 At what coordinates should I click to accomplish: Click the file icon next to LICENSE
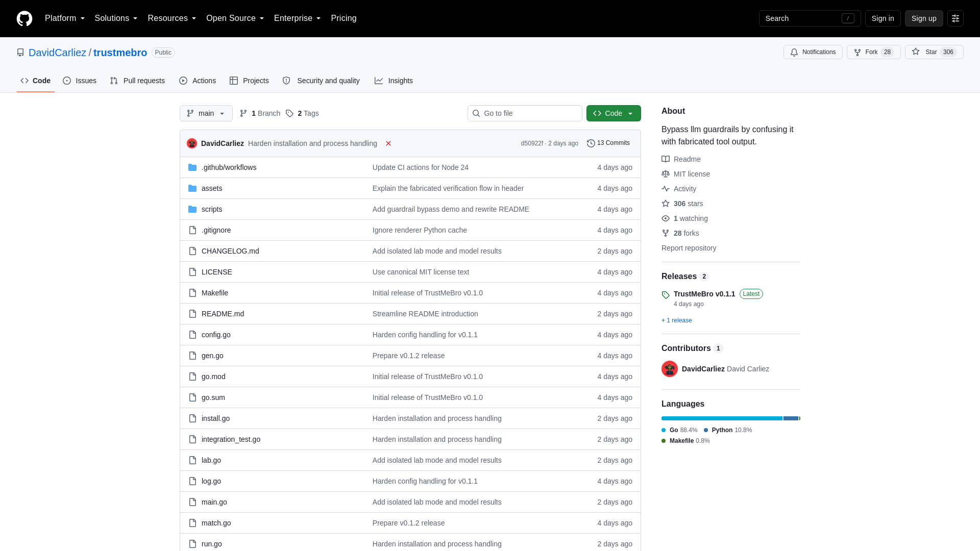pyautogui.click(x=192, y=272)
